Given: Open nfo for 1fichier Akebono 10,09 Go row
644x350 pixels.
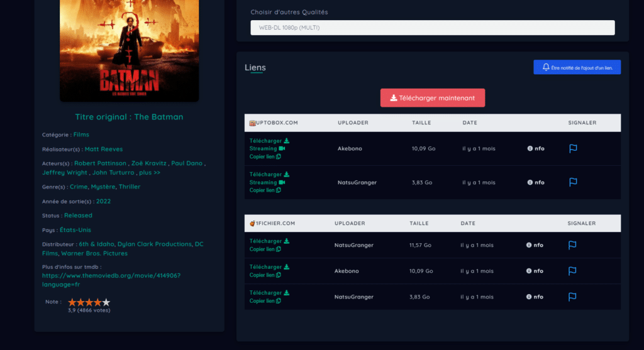Looking at the screenshot, I should point(535,271).
